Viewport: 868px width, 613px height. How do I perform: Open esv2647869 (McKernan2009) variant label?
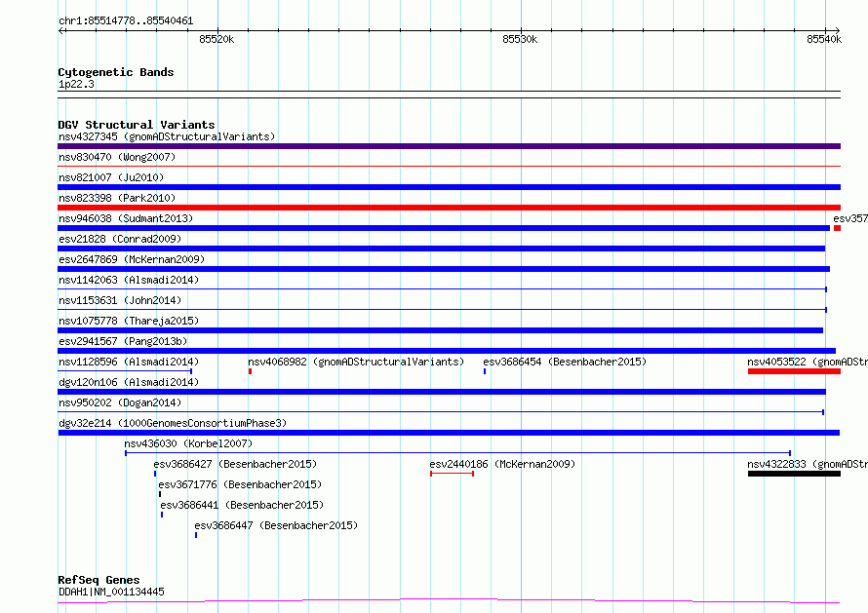coord(132,259)
